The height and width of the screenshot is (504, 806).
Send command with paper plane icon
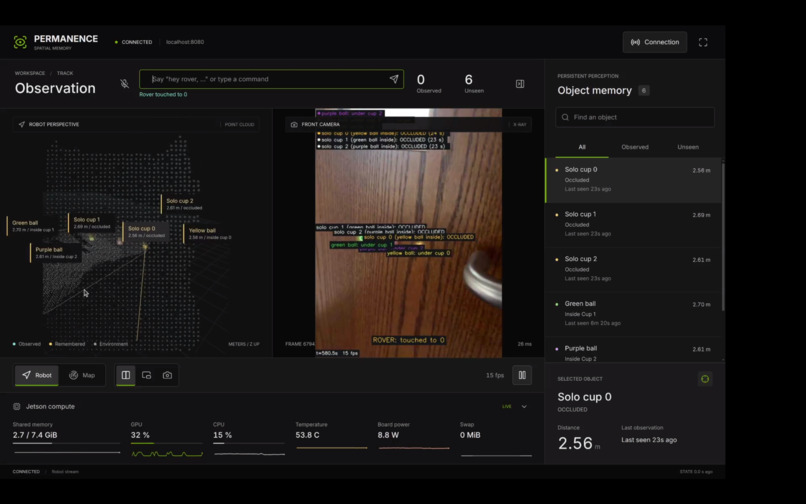(394, 79)
